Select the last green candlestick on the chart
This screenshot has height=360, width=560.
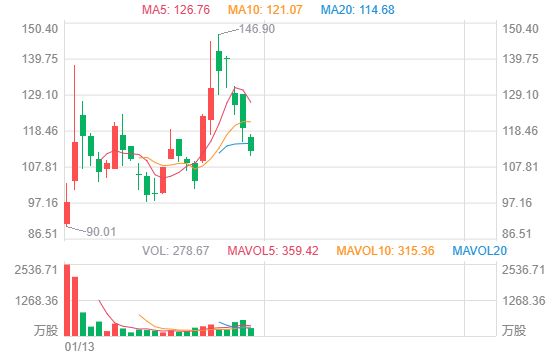click(x=251, y=144)
